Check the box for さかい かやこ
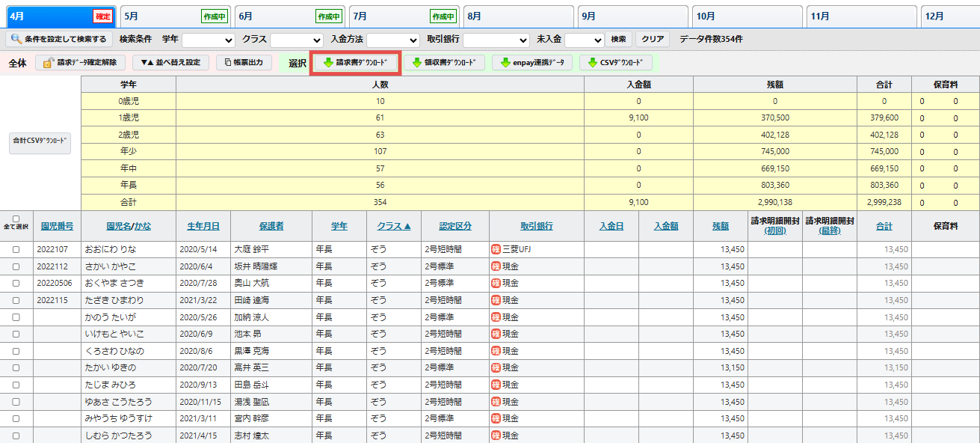 click(x=16, y=266)
